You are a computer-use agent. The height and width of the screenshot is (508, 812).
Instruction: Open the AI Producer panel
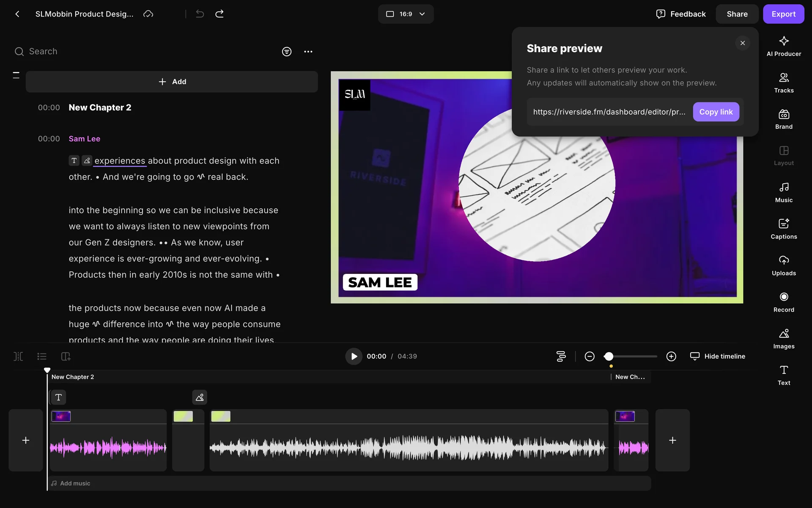pyautogui.click(x=784, y=46)
